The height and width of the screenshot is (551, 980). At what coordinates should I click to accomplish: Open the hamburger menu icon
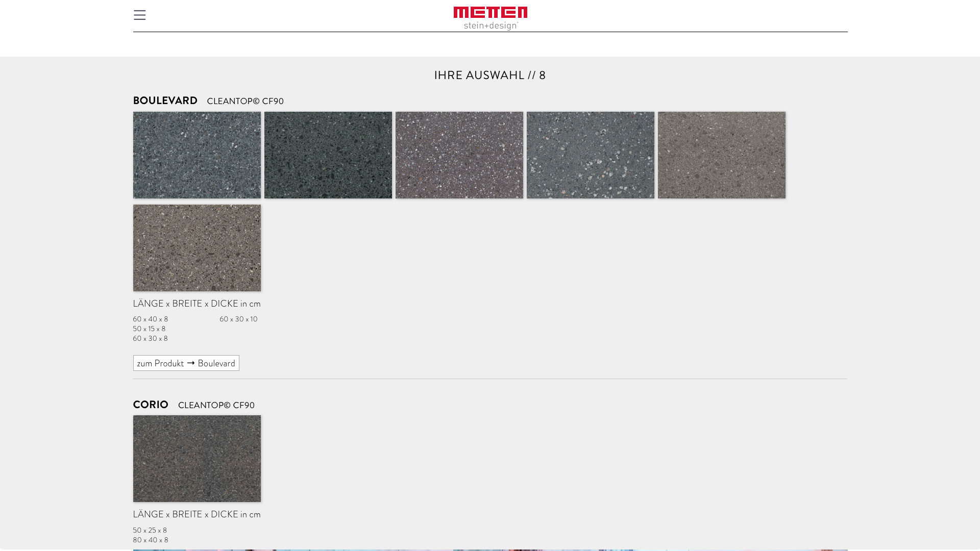coord(139,15)
